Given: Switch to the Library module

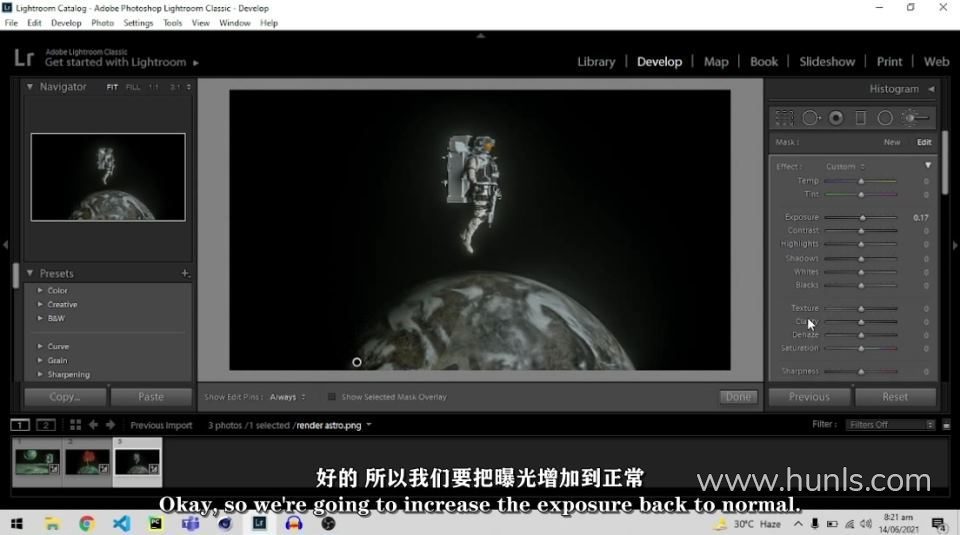Looking at the screenshot, I should (596, 62).
